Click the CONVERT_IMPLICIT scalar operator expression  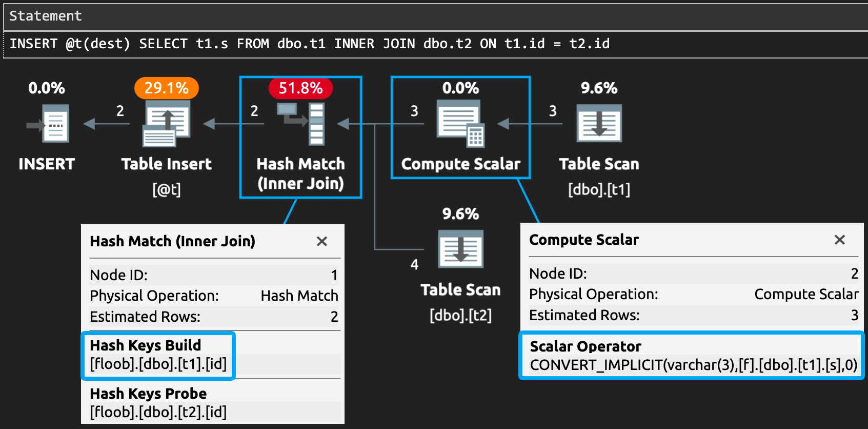(x=694, y=365)
